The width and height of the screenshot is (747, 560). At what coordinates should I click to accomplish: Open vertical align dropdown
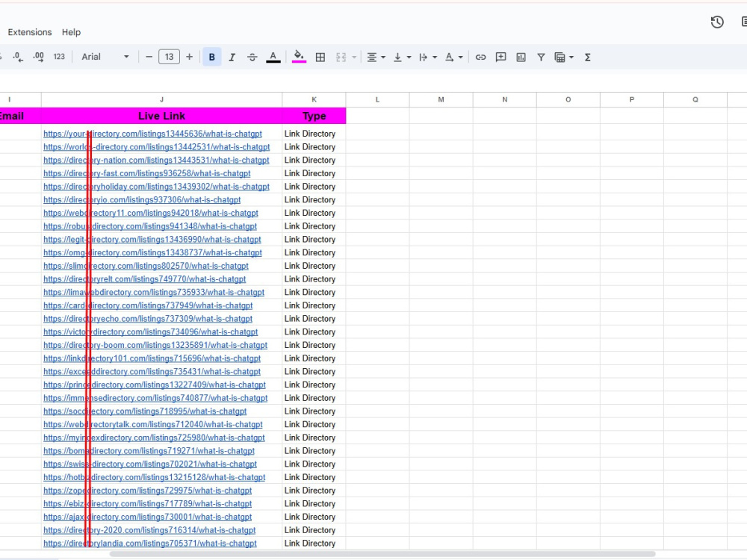coord(402,57)
